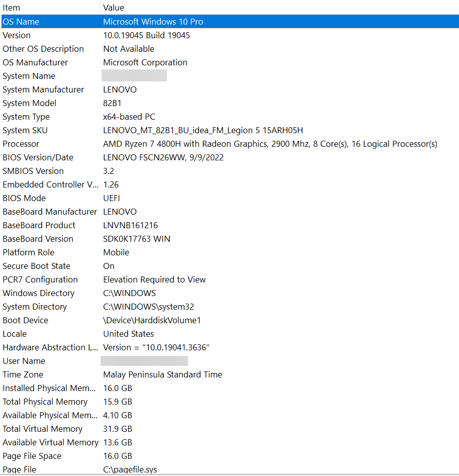The width and height of the screenshot is (459, 476).
Task: Click \Device\HarddiskVolume1 value
Action: (x=152, y=320)
